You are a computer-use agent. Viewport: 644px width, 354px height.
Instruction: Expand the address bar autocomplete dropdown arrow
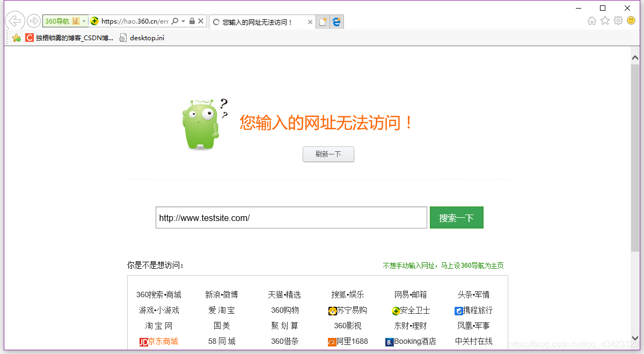(x=183, y=21)
